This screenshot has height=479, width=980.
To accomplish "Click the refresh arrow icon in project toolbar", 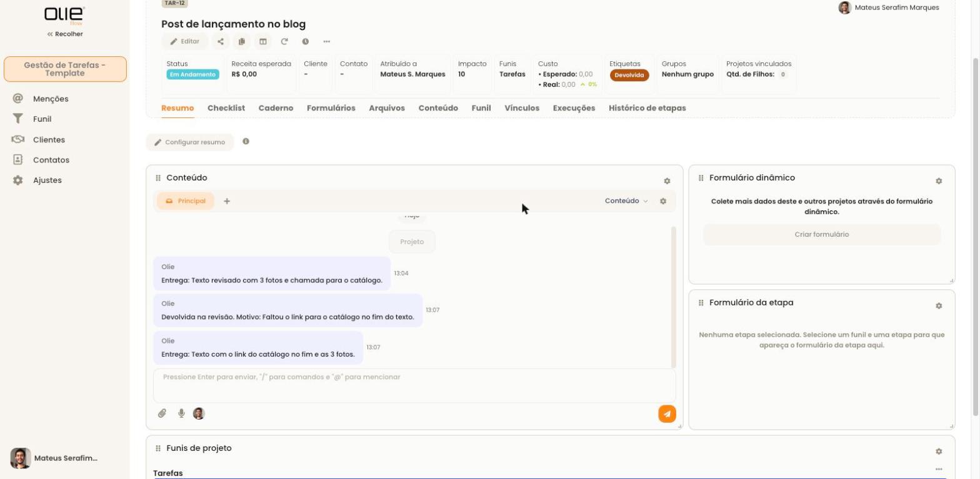I will click(x=284, y=42).
